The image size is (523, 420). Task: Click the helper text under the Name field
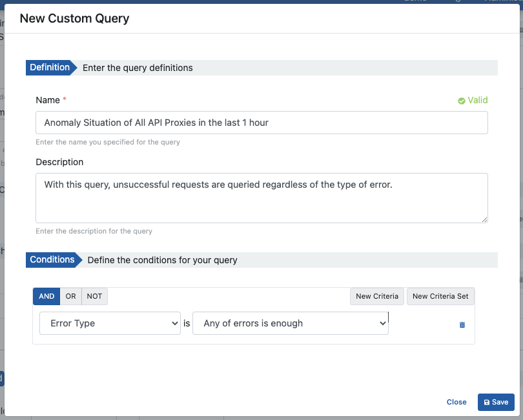108,142
